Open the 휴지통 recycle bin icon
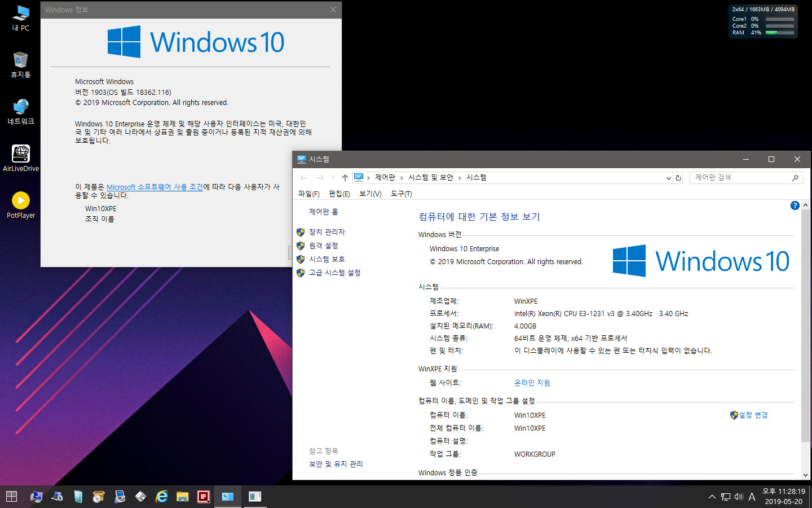Screen dimensions: 812x508 pyautogui.click(x=21, y=65)
